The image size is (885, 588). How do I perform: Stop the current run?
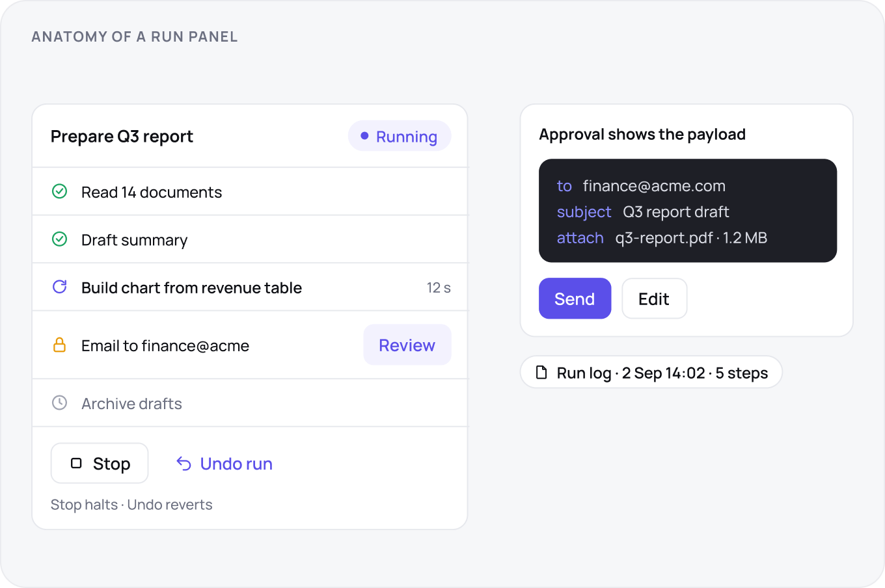100,463
